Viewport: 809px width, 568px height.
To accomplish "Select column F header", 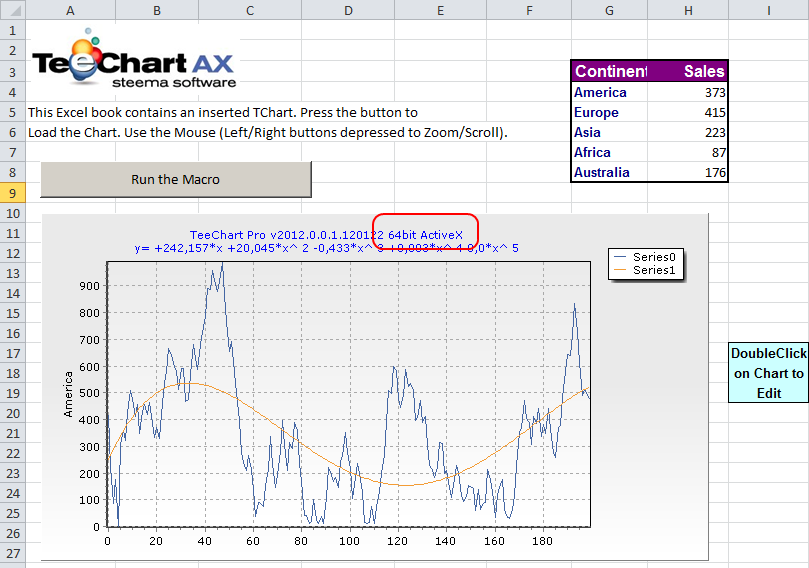I will coord(529,10).
